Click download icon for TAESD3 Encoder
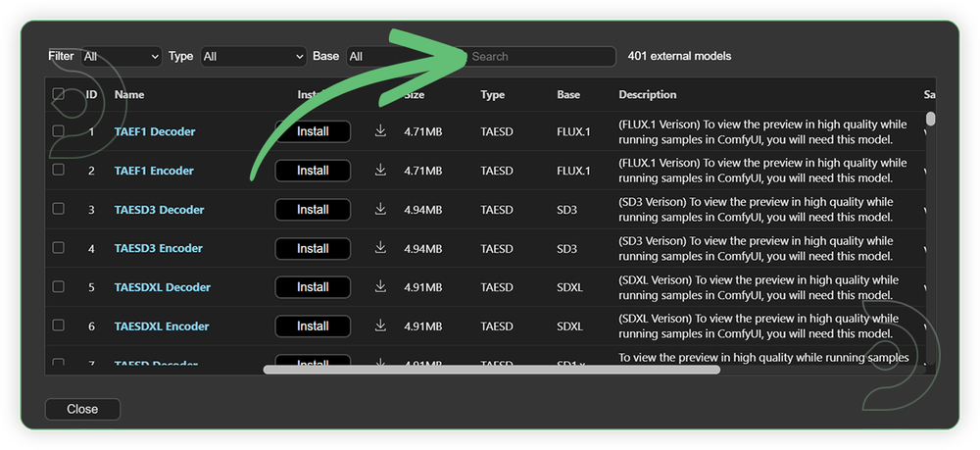This screenshot has width=980, height=450. 380,248
